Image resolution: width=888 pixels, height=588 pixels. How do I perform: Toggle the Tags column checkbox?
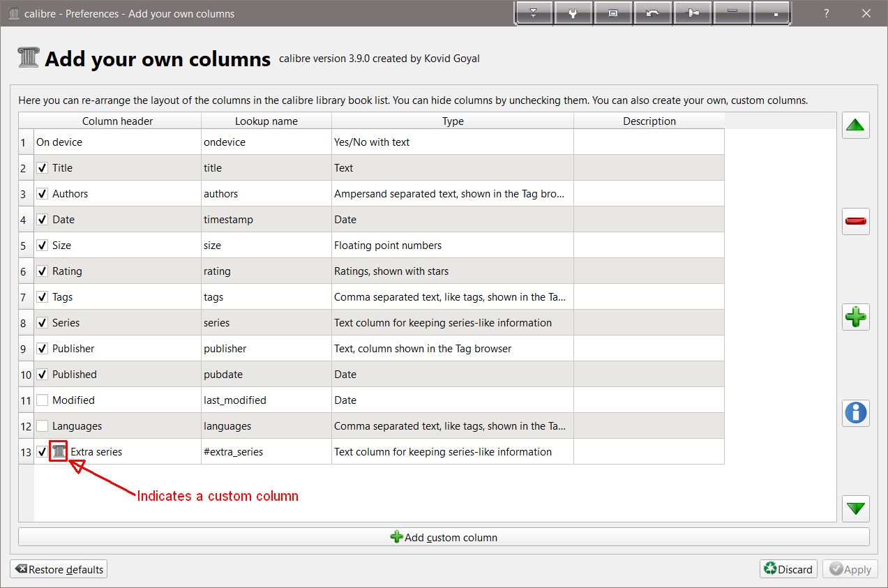pyautogui.click(x=43, y=297)
